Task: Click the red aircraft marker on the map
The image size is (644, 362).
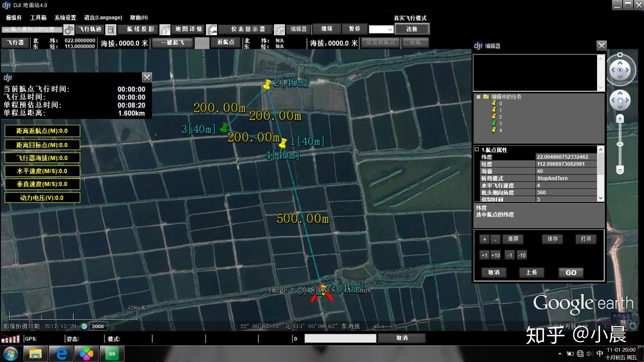Action: point(322,293)
